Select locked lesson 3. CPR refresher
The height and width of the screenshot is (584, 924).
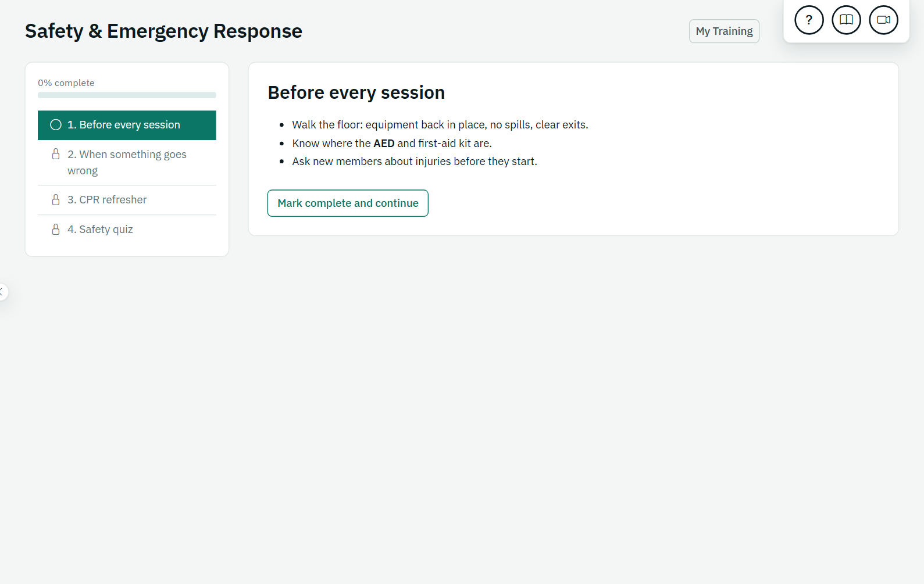(127, 200)
